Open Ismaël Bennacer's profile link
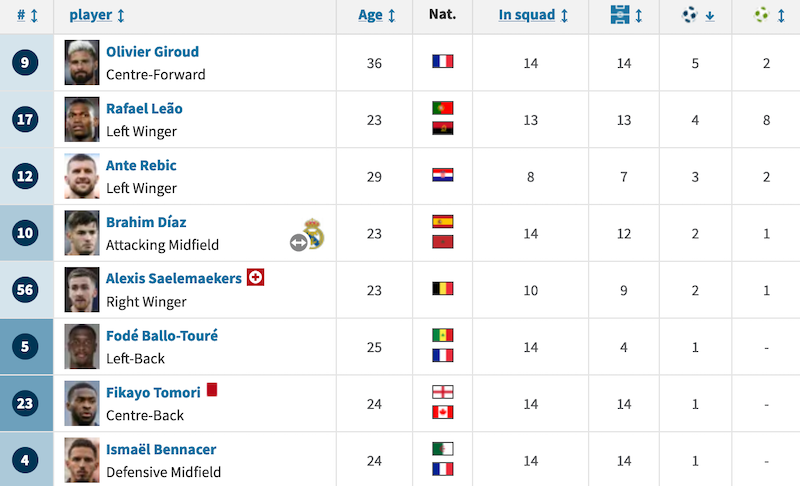The height and width of the screenshot is (486, 800). [x=161, y=449]
